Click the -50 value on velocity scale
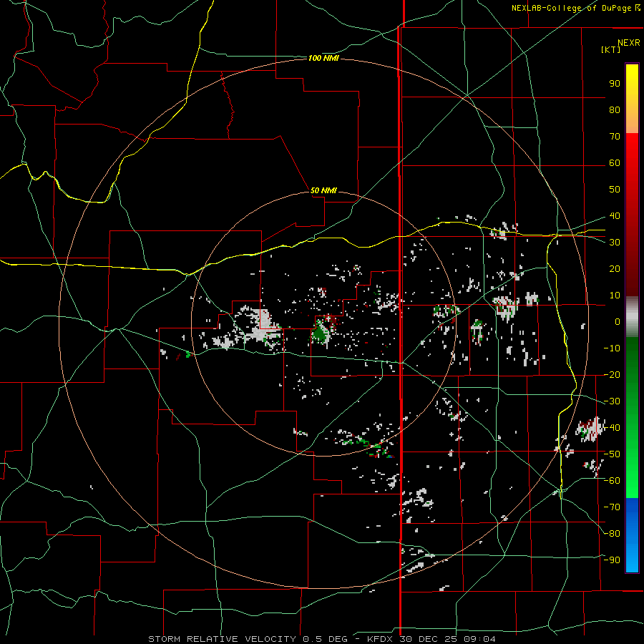The width and height of the screenshot is (644, 644). click(612, 454)
